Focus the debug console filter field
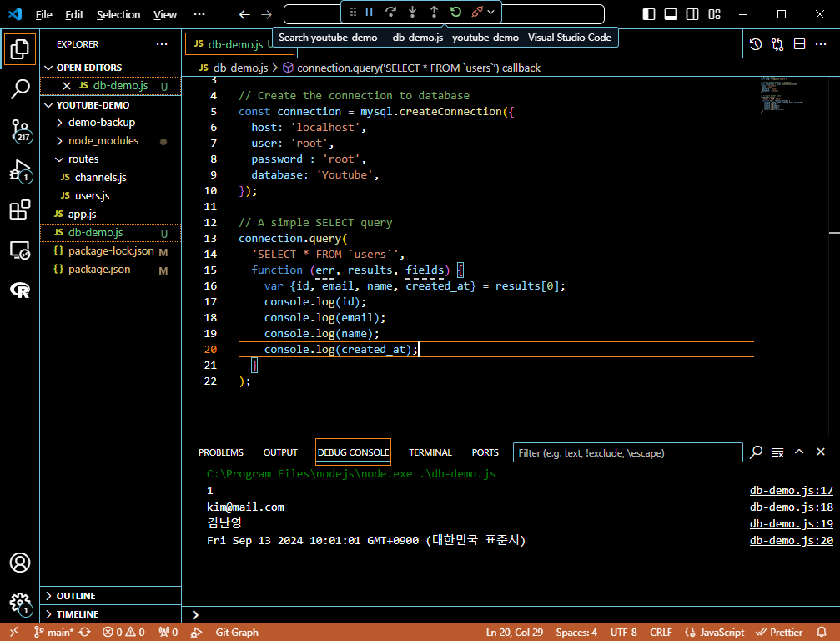This screenshot has width=840, height=641. point(627,453)
